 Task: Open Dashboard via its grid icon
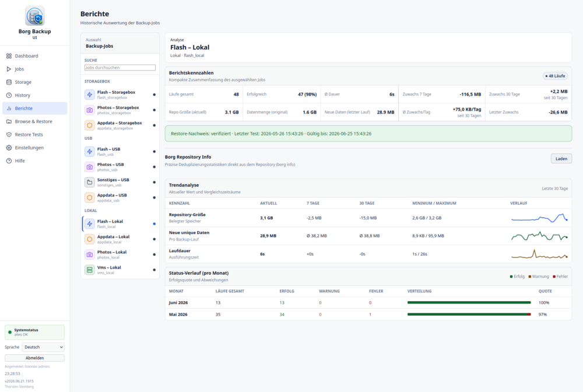point(9,56)
